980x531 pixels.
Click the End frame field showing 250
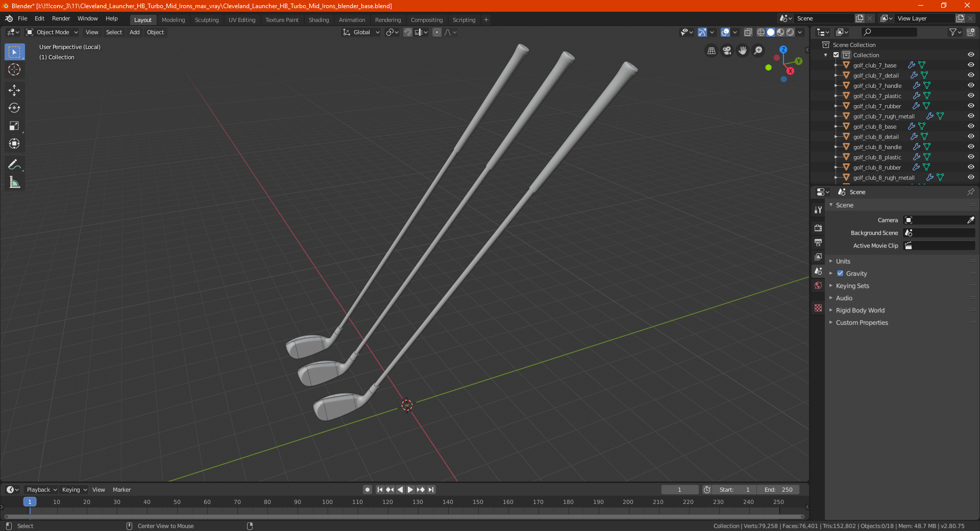coord(778,490)
